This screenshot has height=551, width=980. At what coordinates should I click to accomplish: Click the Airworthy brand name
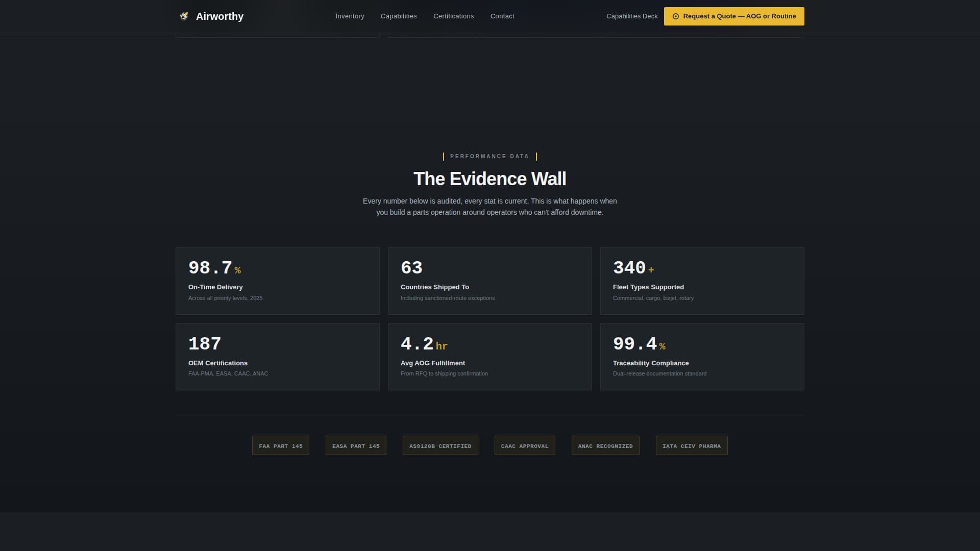click(219, 16)
